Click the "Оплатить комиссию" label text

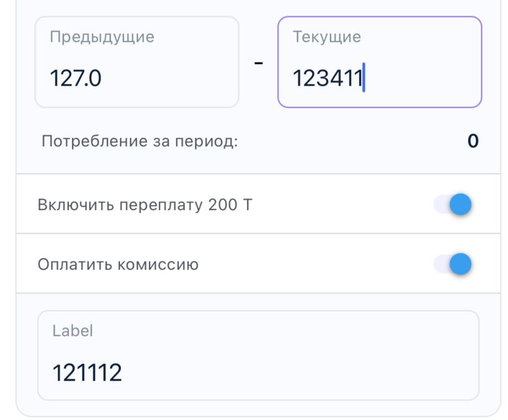click(118, 264)
